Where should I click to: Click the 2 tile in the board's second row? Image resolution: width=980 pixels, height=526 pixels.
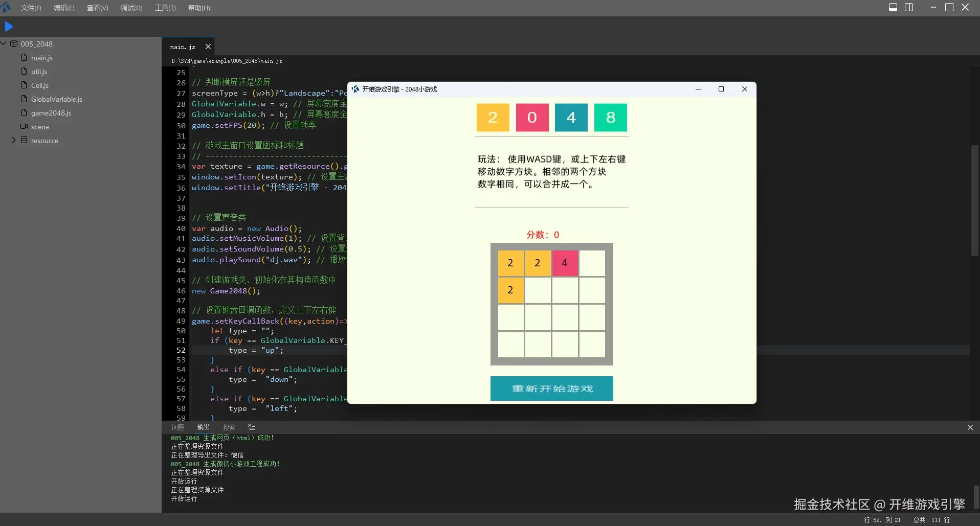coord(510,290)
